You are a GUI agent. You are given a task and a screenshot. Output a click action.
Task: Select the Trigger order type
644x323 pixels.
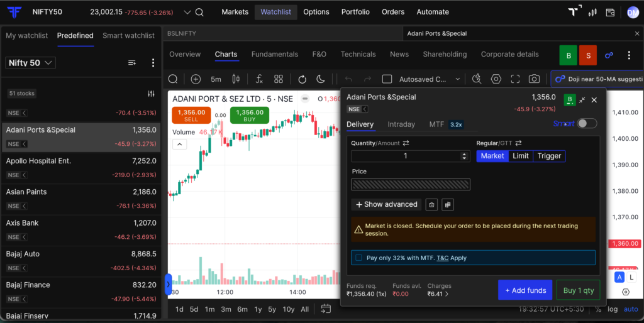click(549, 156)
